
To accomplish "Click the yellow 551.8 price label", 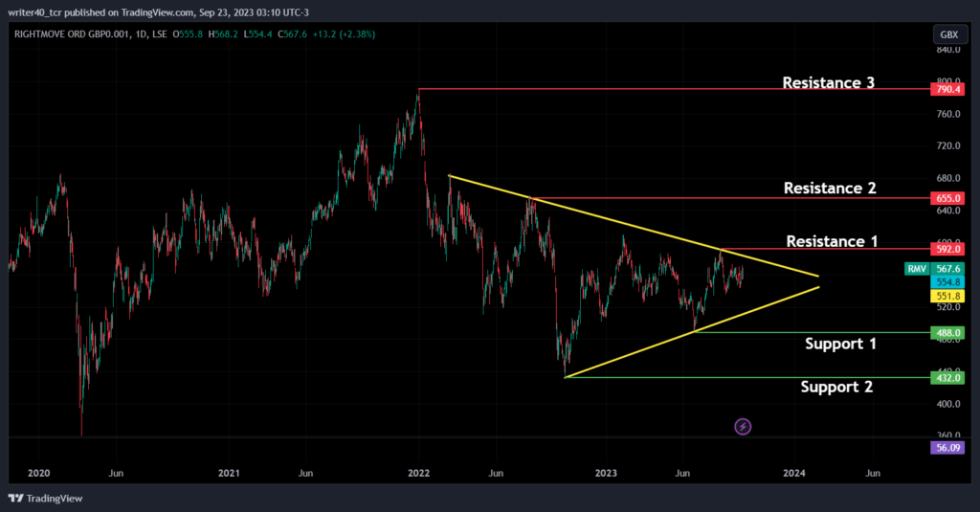I will 947,297.
